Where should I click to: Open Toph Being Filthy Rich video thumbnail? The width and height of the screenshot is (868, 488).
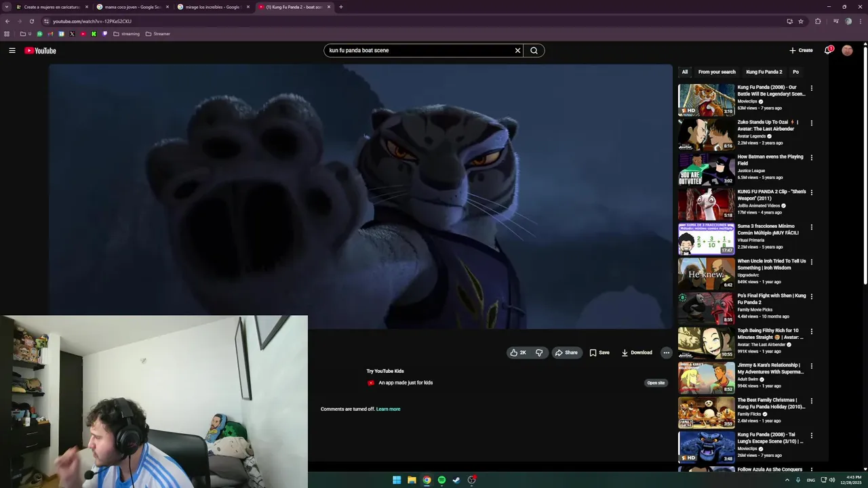click(x=706, y=344)
